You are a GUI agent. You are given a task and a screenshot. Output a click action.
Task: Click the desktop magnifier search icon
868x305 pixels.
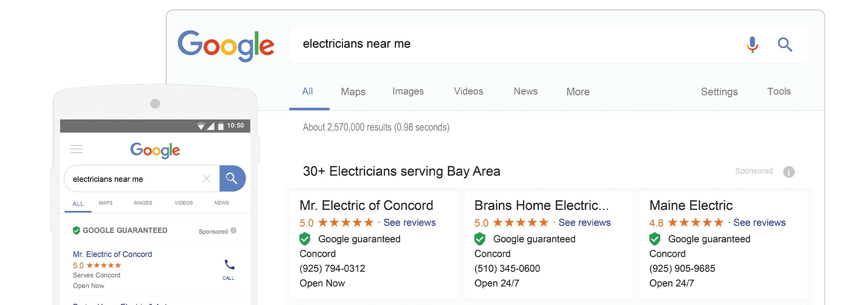[x=785, y=44]
